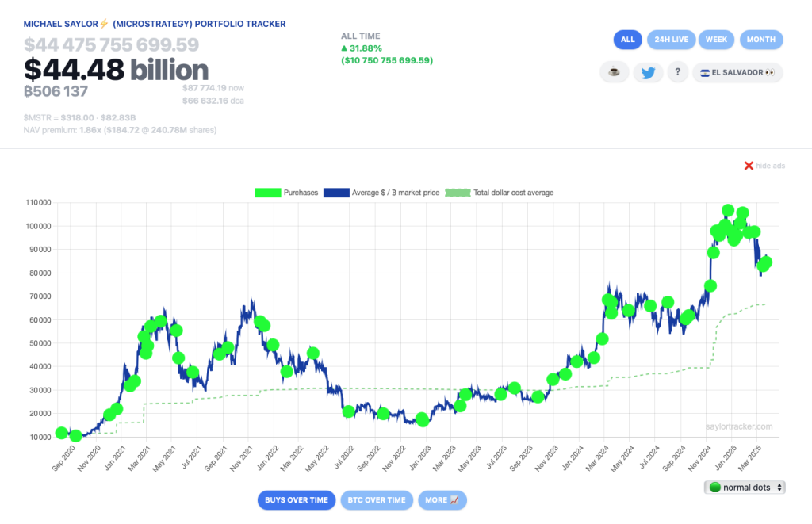Click the ₿506 137 holdings figure
812x524 pixels.
point(56,92)
